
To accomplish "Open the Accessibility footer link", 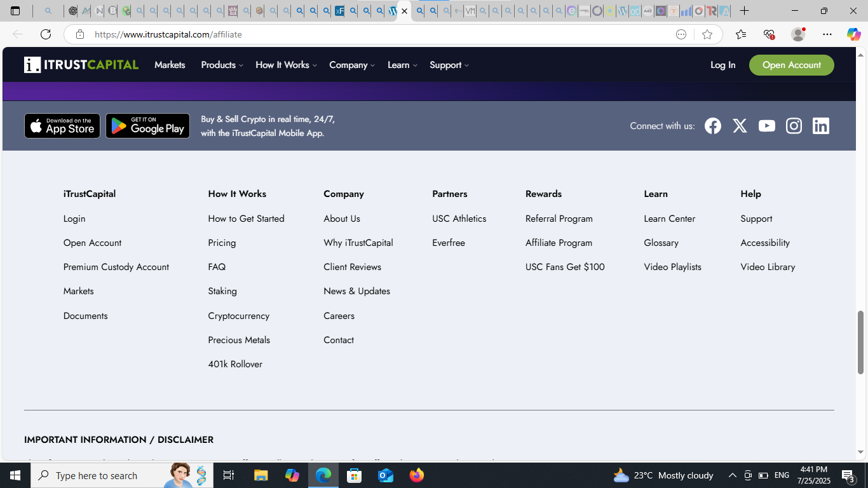I will 765,243.
